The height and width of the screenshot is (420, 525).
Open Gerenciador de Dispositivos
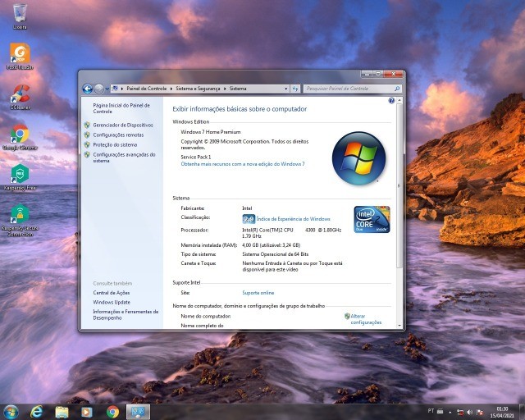pyautogui.click(x=123, y=125)
